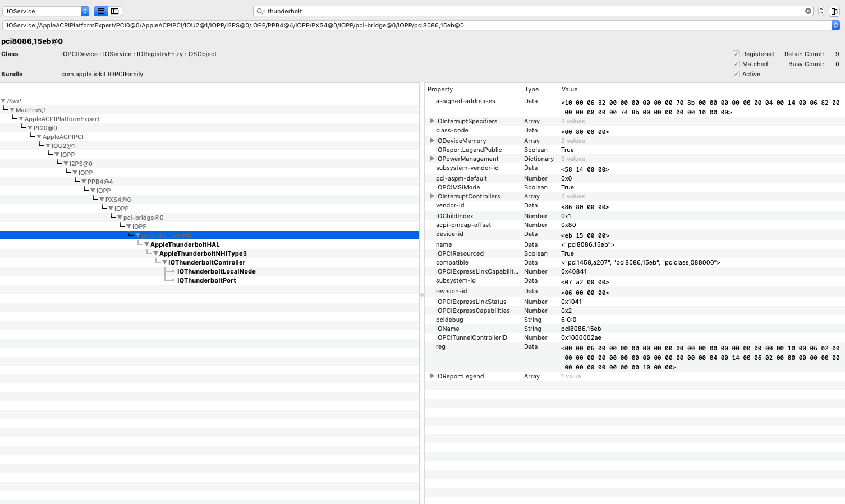The width and height of the screenshot is (845, 504).
Task: Click the 0x1000002ae value cell
Action: point(581,337)
